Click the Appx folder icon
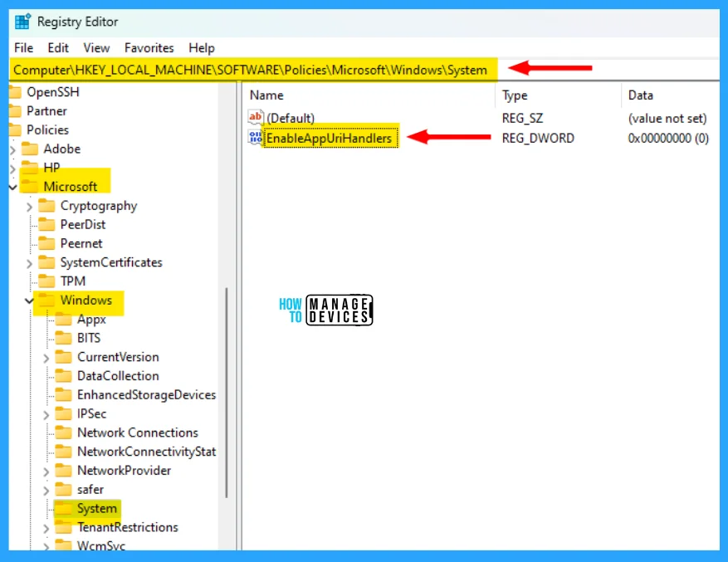This screenshot has height=562, width=728. 64,319
